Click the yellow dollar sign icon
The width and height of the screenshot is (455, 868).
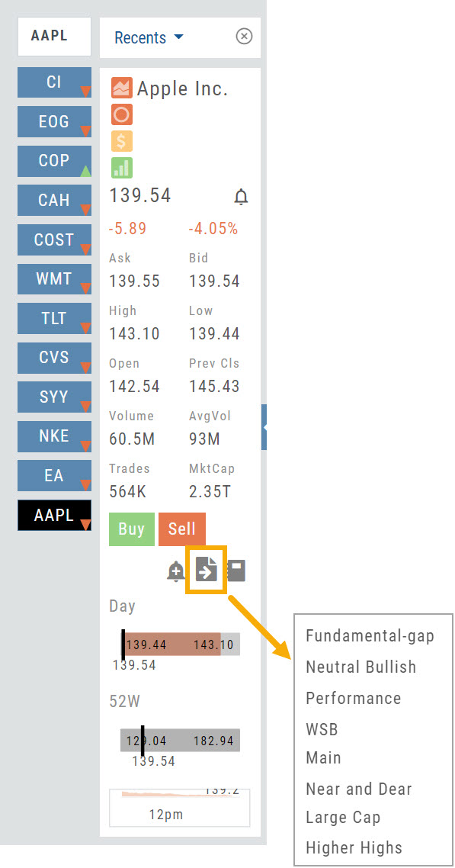point(122,140)
